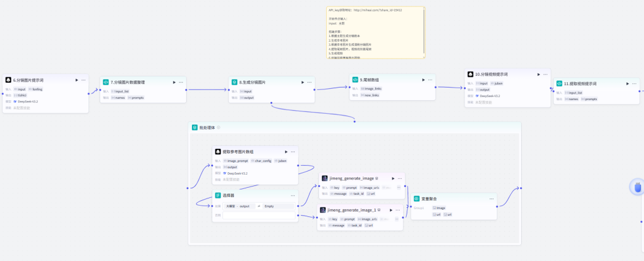
Task: Run node 6.分镜图片提示词 with its play icon
Action: click(x=76, y=80)
